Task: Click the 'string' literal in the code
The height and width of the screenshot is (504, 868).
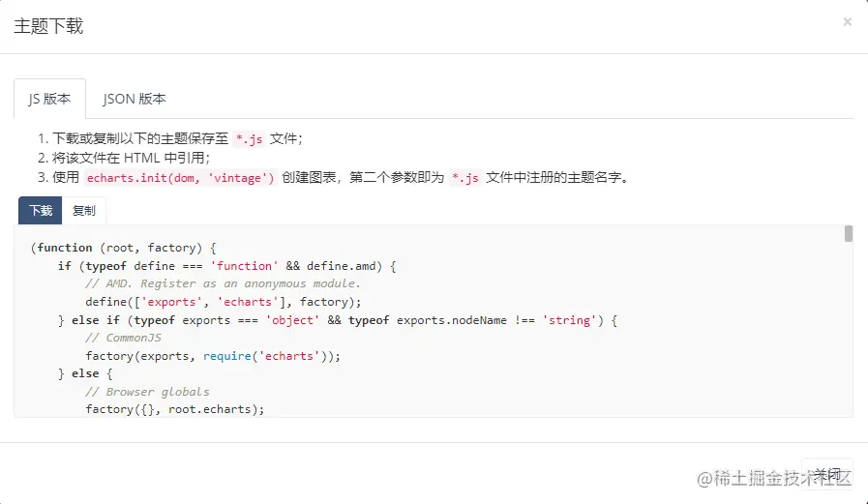Action: tap(569, 320)
